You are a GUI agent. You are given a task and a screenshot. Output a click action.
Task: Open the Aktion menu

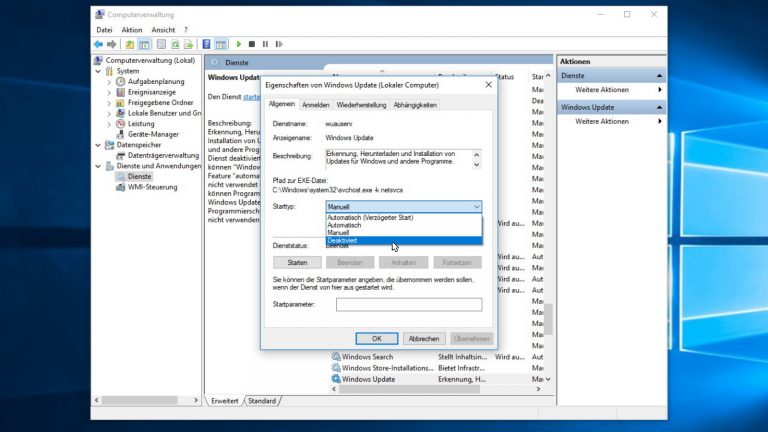(132, 30)
